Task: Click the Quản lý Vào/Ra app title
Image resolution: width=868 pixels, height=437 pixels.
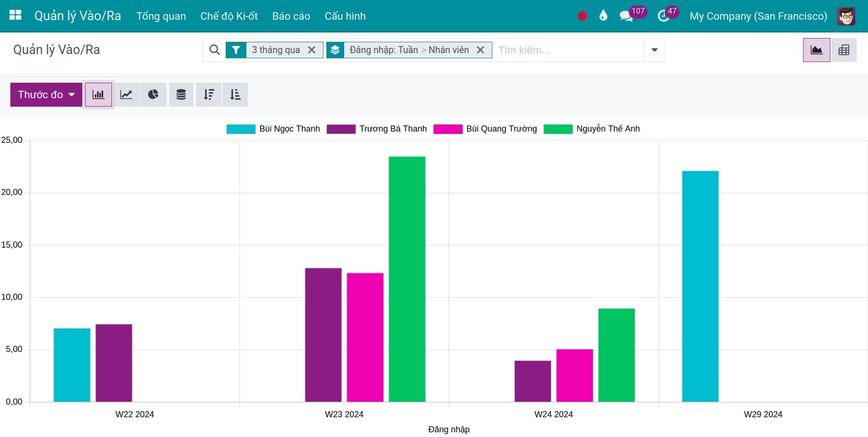Action: (78, 16)
